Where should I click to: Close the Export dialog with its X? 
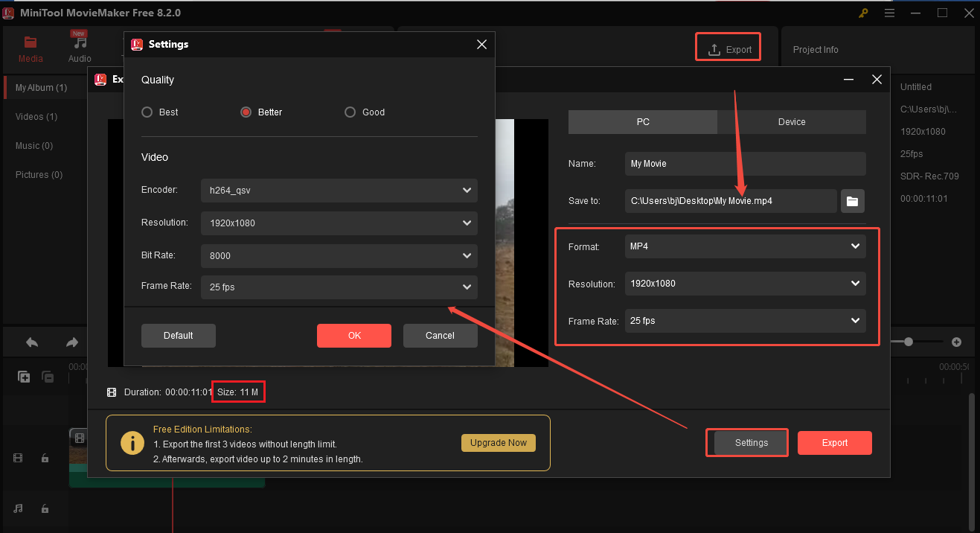pyautogui.click(x=877, y=80)
